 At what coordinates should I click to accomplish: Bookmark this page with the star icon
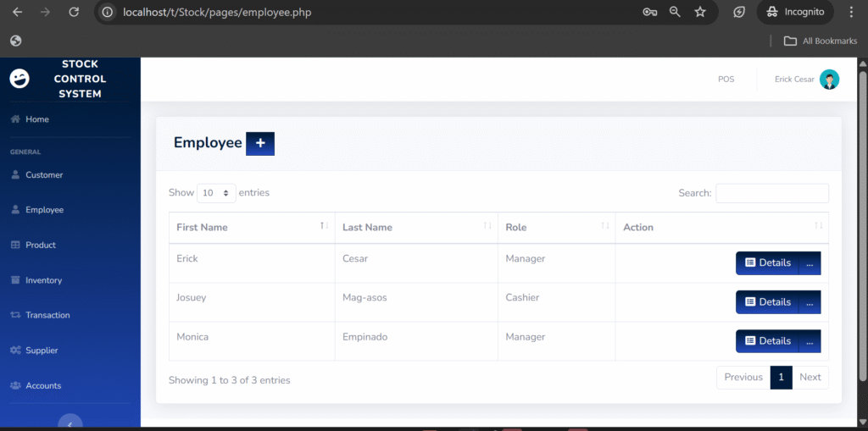(700, 12)
